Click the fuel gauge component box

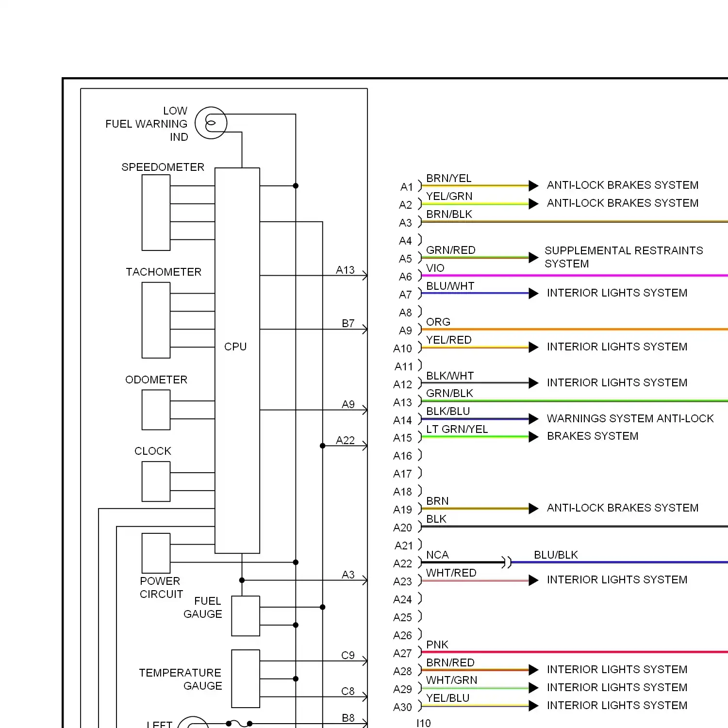click(246, 616)
